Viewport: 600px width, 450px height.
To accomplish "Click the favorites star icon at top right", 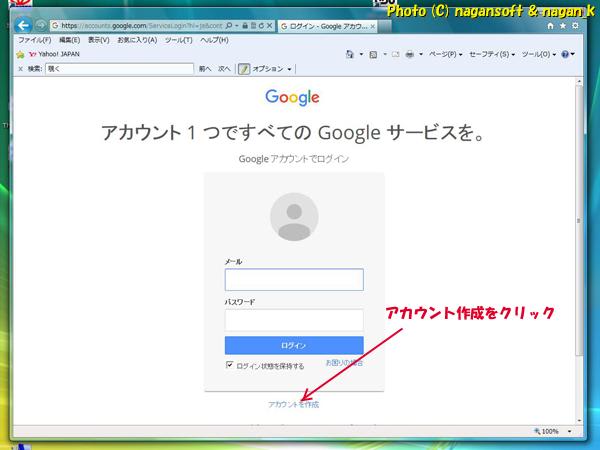I will click(563, 25).
